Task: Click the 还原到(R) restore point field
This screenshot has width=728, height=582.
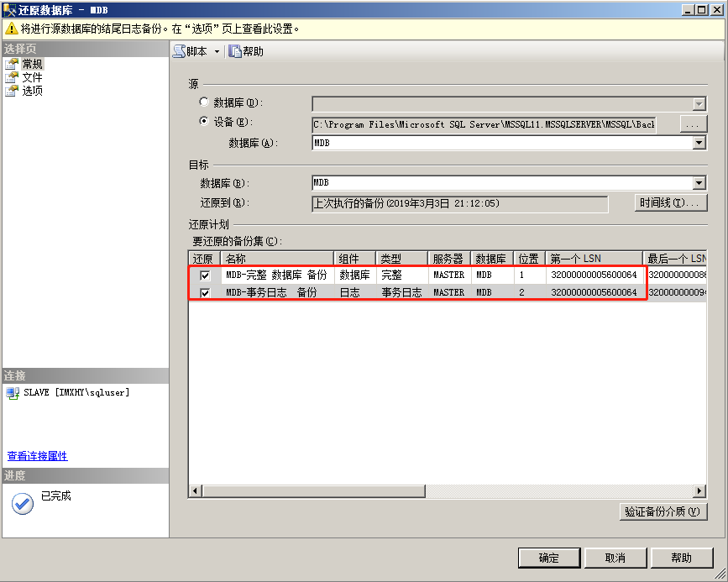Action: (459, 203)
